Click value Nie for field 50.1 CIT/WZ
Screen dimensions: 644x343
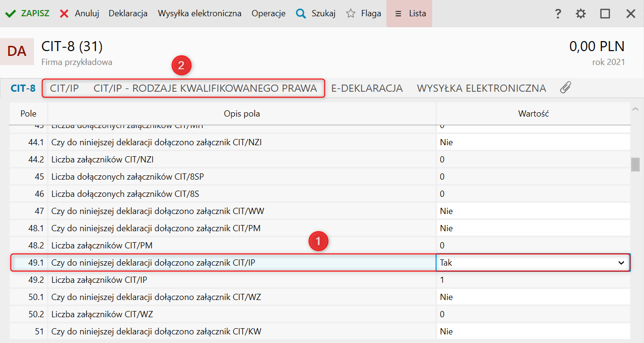[x=533, y=297]
